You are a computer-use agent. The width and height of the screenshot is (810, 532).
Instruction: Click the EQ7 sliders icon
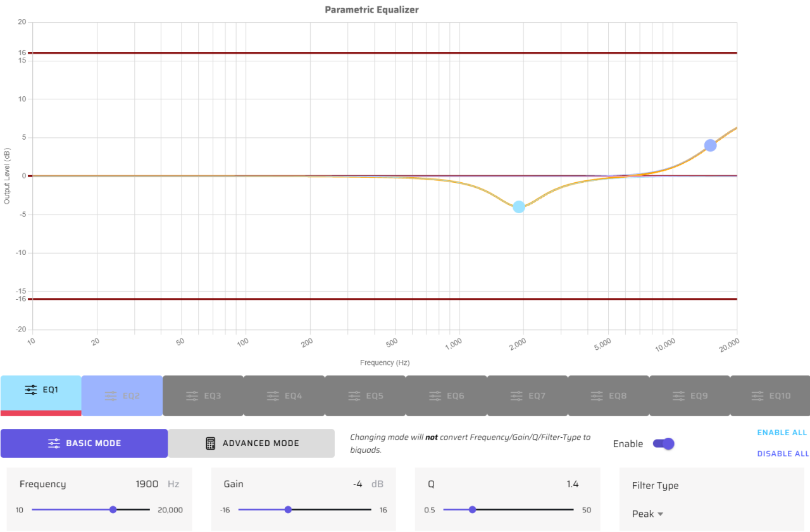tap(516, 396)
